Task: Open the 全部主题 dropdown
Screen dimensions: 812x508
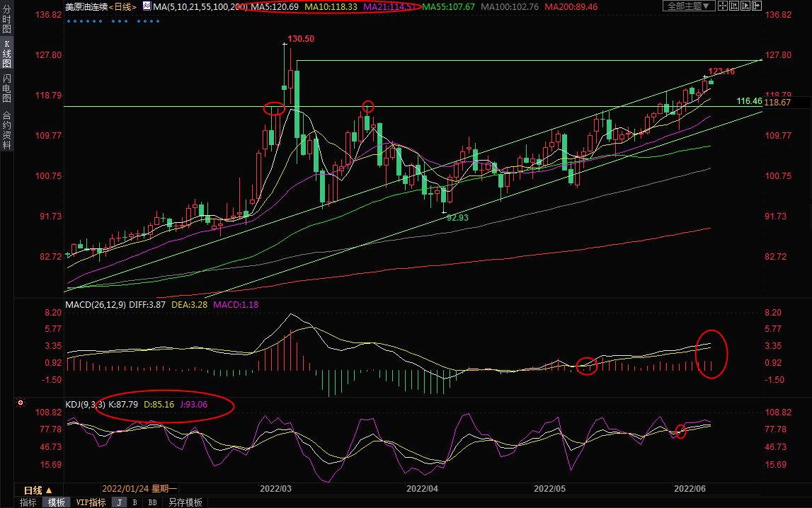Action: [690, 6]
